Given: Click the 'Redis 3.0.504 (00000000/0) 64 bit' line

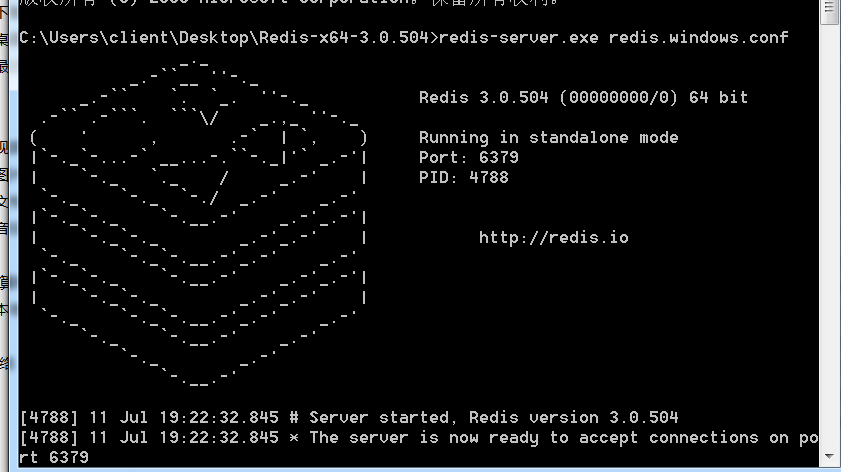Looking at the screenshot, I should (583, 98).
